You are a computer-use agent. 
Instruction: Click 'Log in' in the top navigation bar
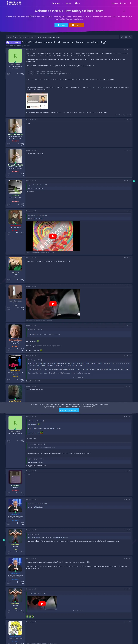(x=114, y=3)
